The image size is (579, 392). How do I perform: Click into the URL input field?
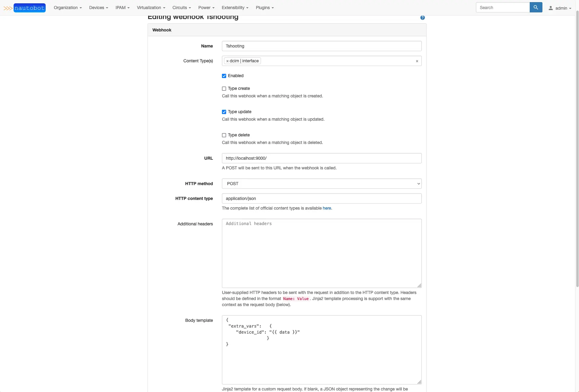321,158
